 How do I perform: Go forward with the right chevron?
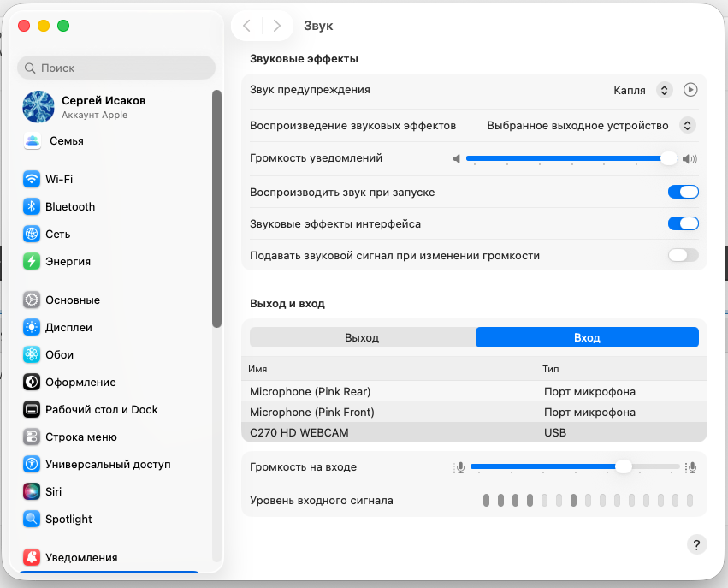[277, 26]
